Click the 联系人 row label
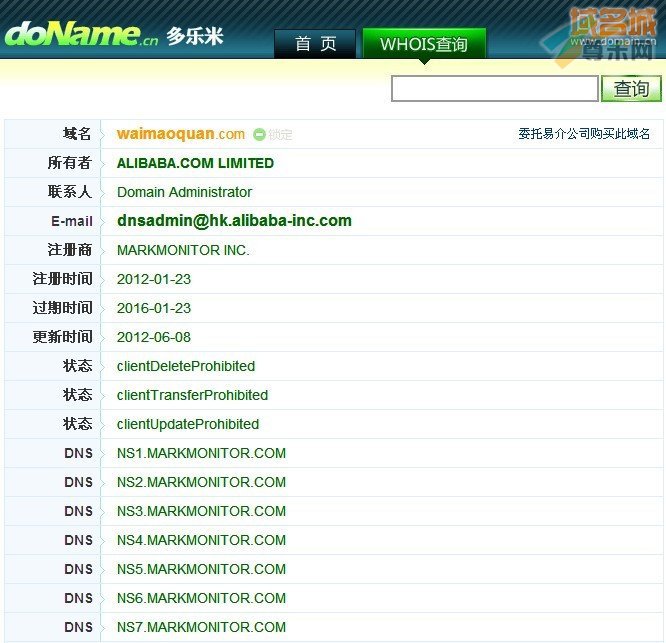666x643 pixels. pos(70,192)
